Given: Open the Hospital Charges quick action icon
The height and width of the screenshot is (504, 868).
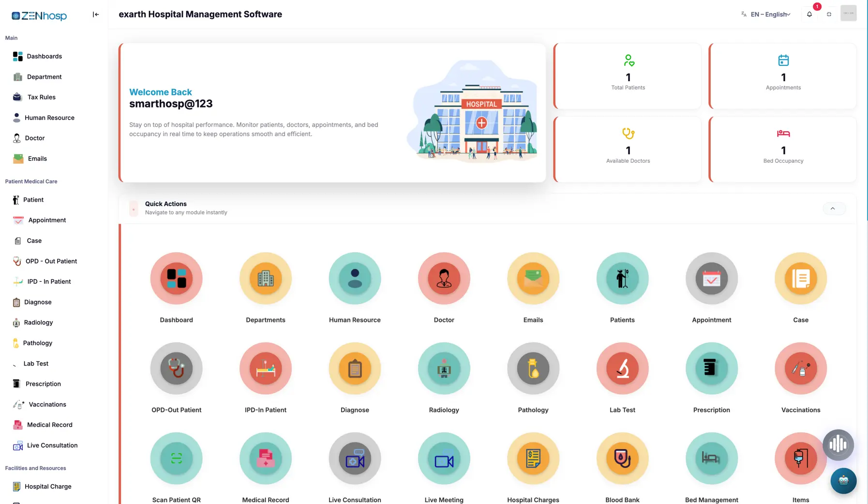Looking at the screenshot, I should (x=533, y=458).
